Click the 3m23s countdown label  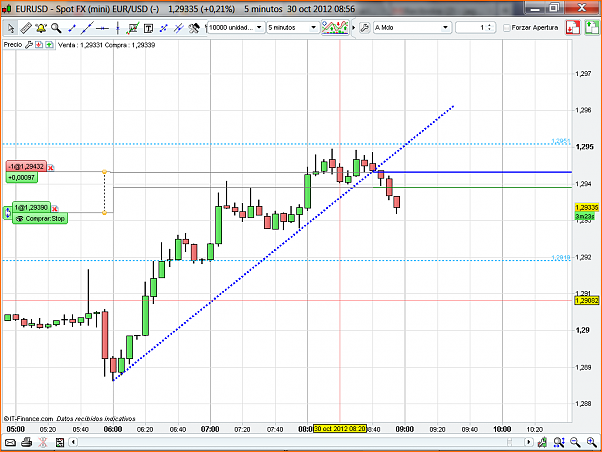[585, 216]
